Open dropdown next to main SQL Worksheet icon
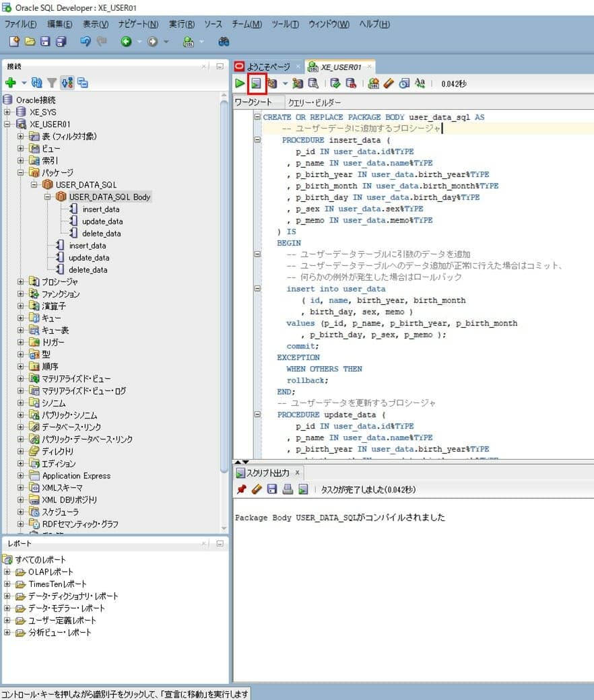The width and height of the screenshot is (594, 700). [x=201, y=42]
